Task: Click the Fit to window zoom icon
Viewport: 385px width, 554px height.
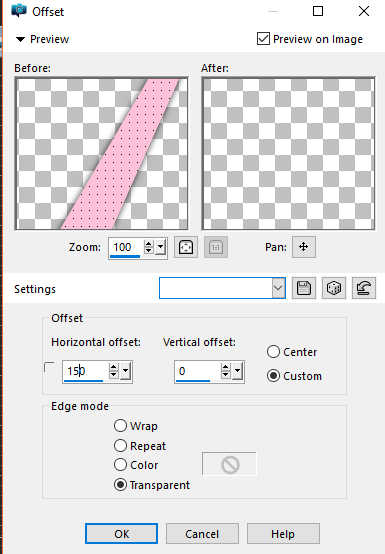Action: tap(186, 247)
